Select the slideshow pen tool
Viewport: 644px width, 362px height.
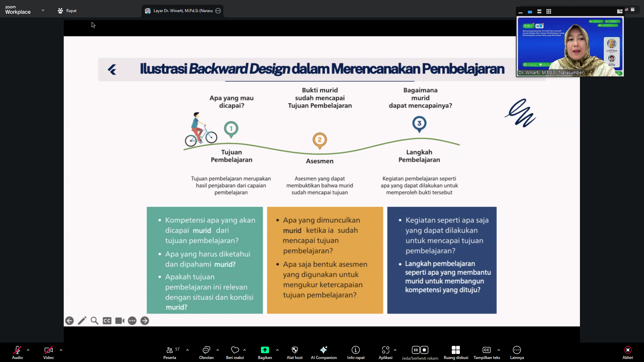click(82, 321)
